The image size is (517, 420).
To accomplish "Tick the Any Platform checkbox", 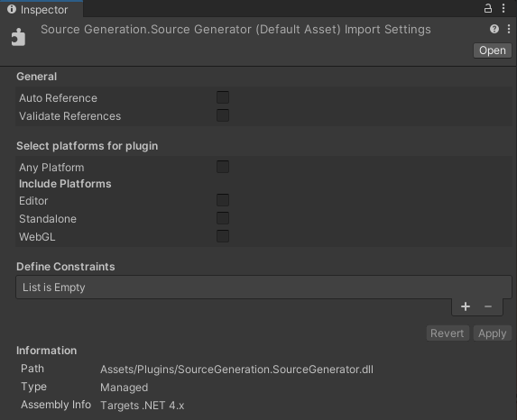I will pyautogui.click(x=223, y=167).
